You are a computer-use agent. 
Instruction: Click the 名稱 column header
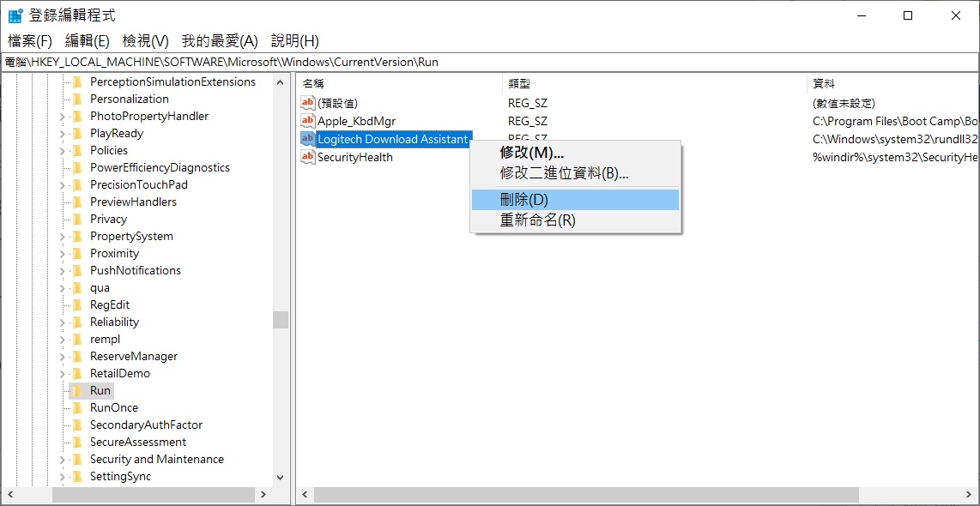[x=400, y=84]
